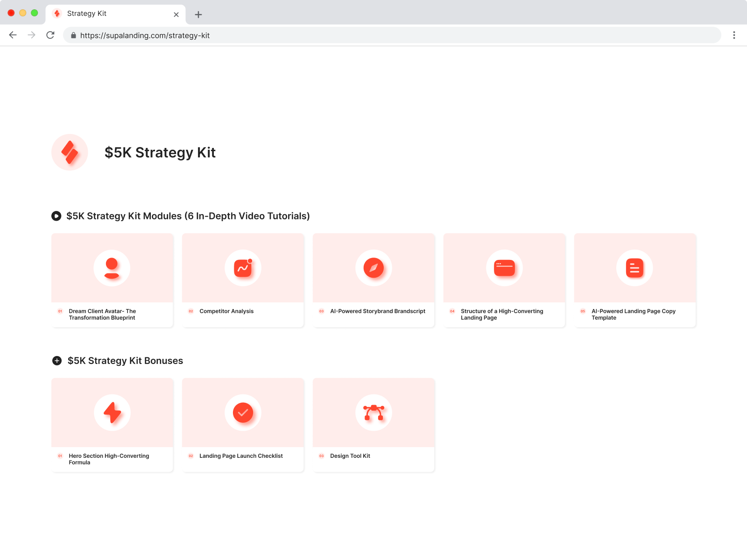Click the Competitor Analysis chart icon
747x560 pixels.
pyautogui.click(x=243, y=268)
